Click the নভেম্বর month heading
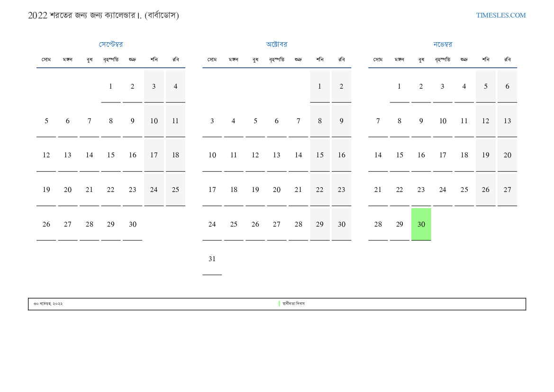554x392 pixels. (x=443, y=45)
